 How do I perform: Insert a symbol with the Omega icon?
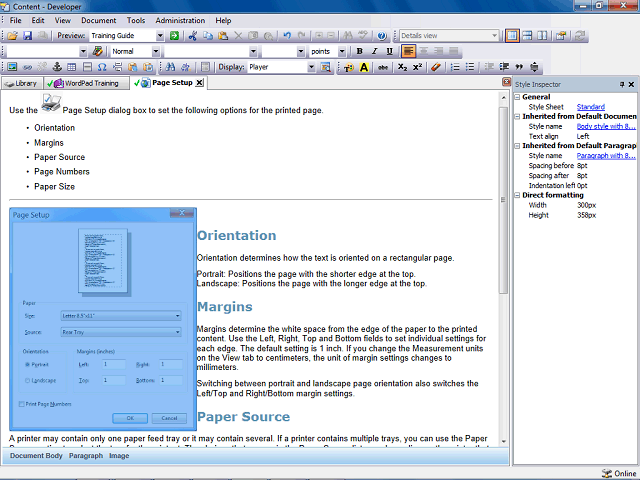102,67
